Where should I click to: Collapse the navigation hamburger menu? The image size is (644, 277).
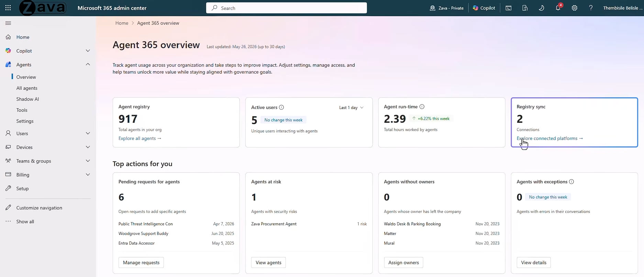tap(8, 23)
